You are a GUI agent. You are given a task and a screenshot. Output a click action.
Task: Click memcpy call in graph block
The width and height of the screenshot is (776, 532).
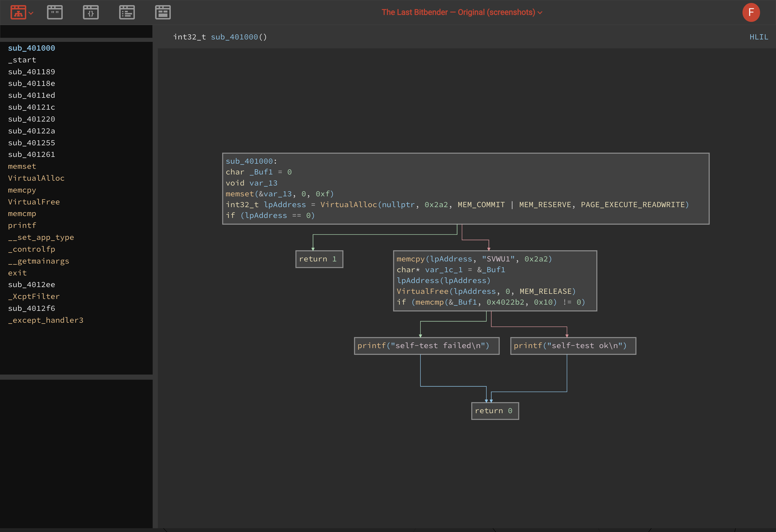[x=410, y=259]
